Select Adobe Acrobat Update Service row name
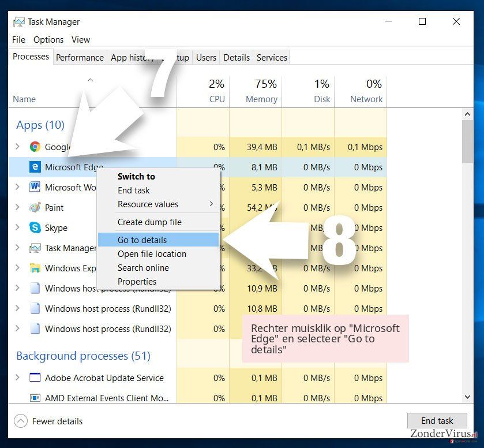The width and height of the screenshot is (484, 448). [104, 378]
